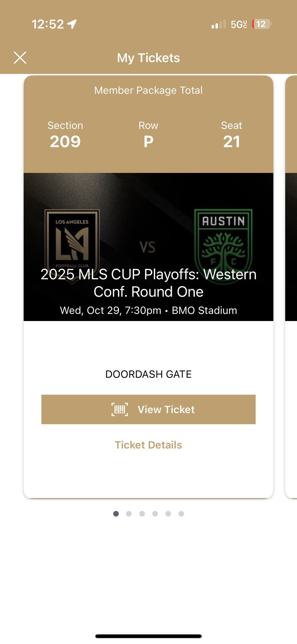Tap the third page dot in the carousel
Screen dimensions: 297x644
142,514
